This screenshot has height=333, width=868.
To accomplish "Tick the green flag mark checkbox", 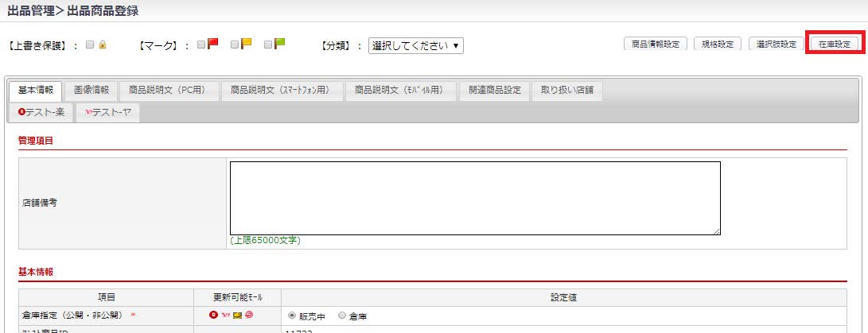I will [x=268, y=45].
